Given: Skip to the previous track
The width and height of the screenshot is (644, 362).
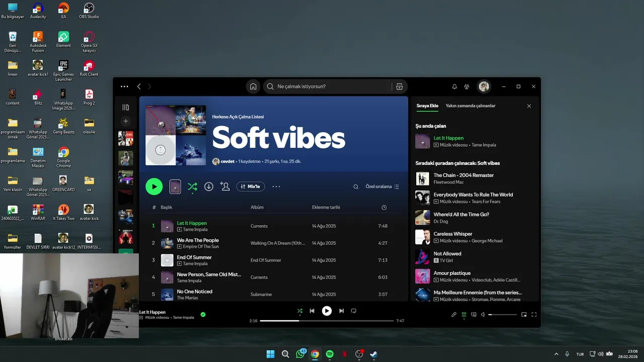Looking at the screenshot, I should pos(312,311).
